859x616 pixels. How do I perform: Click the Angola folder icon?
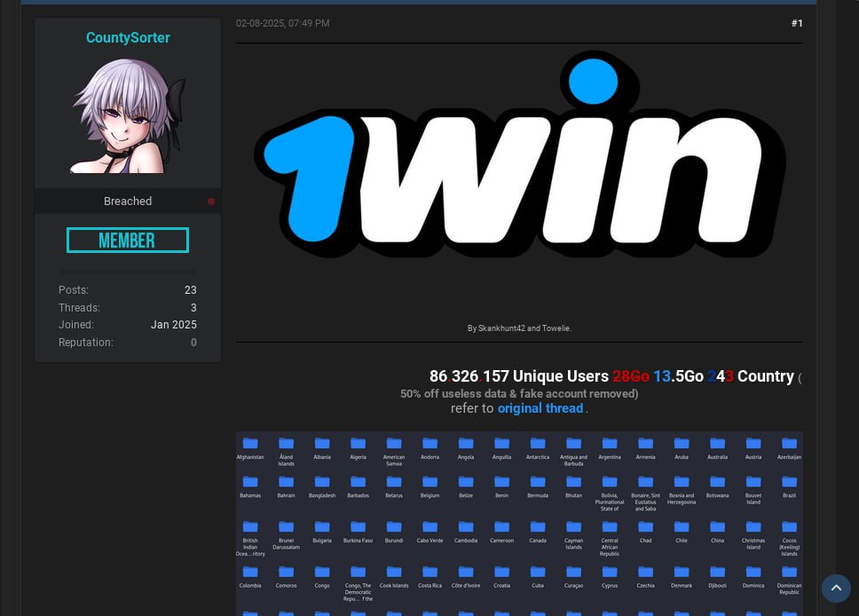point(466,443)
